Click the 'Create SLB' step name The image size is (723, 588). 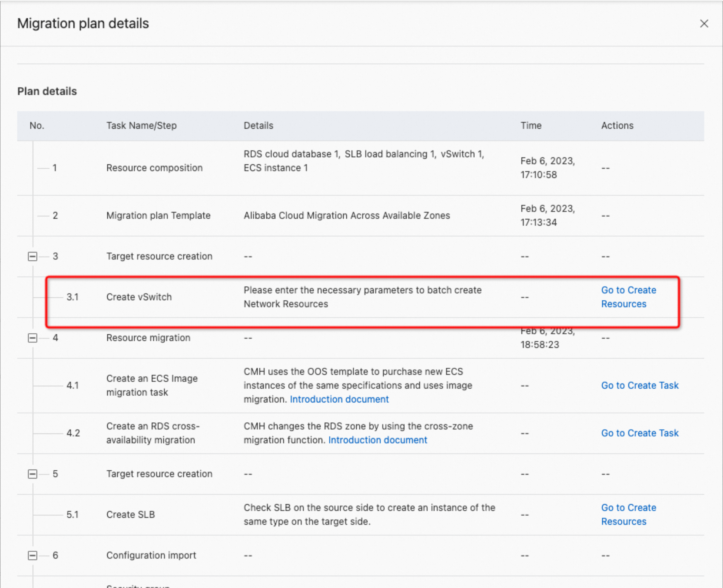(131, 515)
